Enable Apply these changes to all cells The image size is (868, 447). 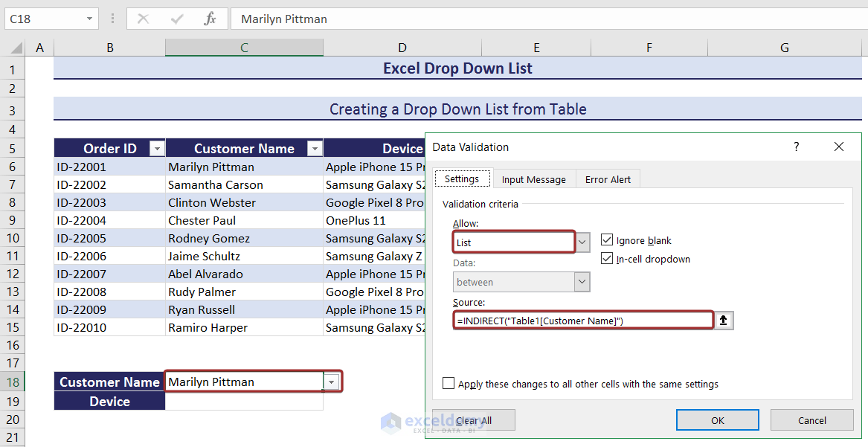click(449, 384)
